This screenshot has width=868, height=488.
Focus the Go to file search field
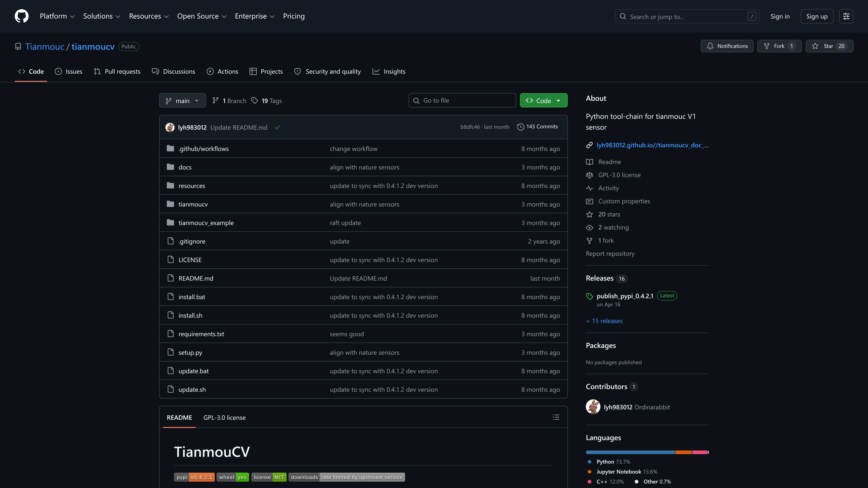[x=462, y=100]
